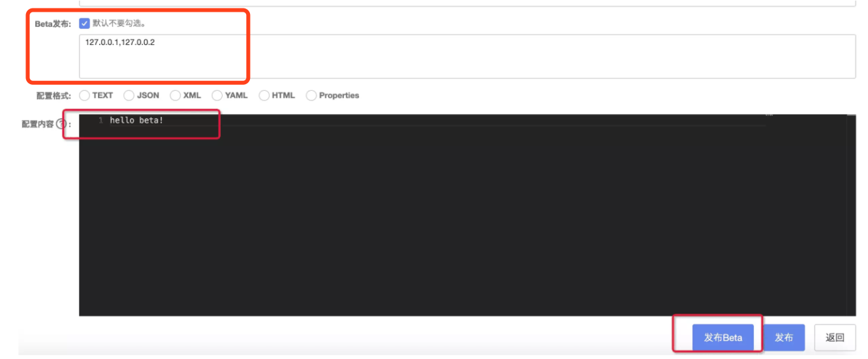Set the config format to HTML
The height and width of the screenshot is (359, 868).
(x=264, y=95)
